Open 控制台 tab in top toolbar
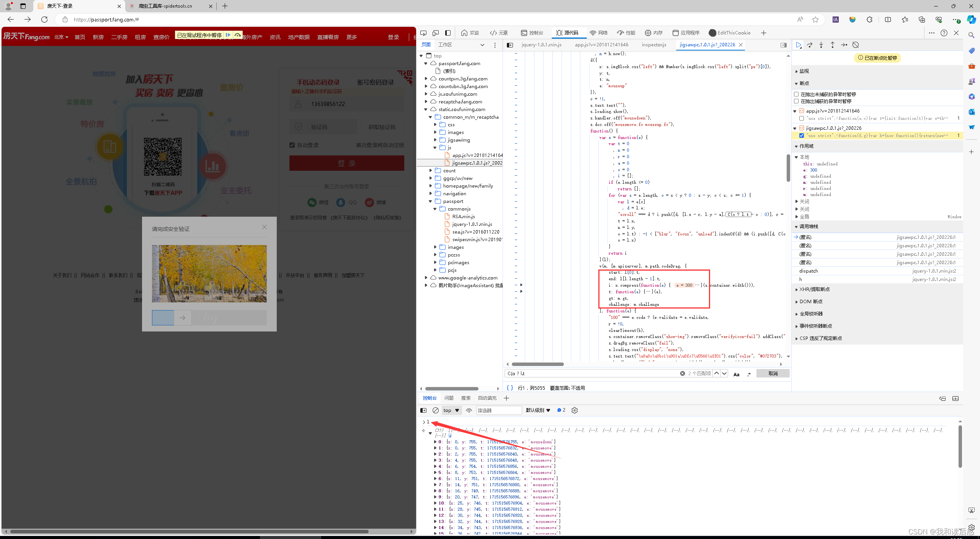 point(532,33)
